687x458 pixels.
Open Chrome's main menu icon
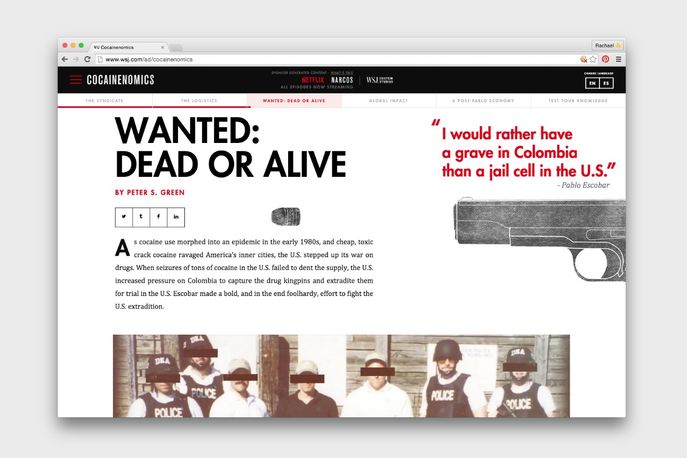pos(618,59)
